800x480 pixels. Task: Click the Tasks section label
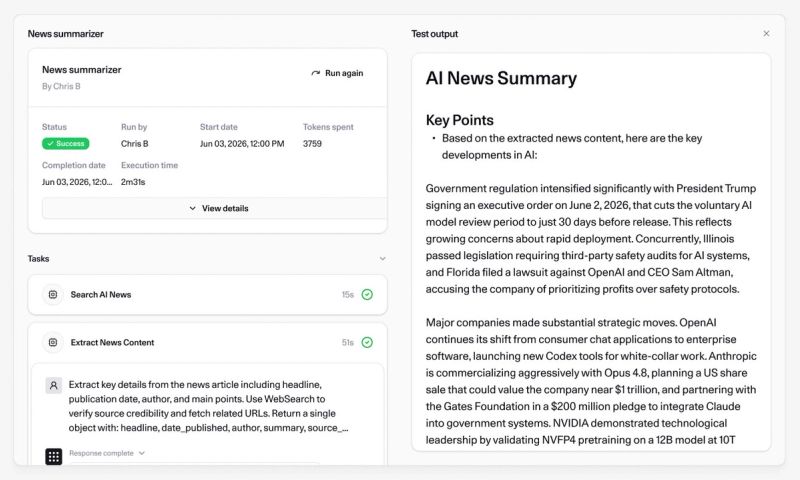pos(38,259)
